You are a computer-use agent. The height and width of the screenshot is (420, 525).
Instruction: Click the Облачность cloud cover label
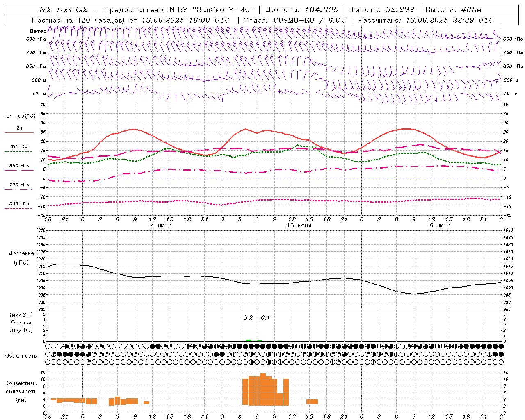pos(21,356)
